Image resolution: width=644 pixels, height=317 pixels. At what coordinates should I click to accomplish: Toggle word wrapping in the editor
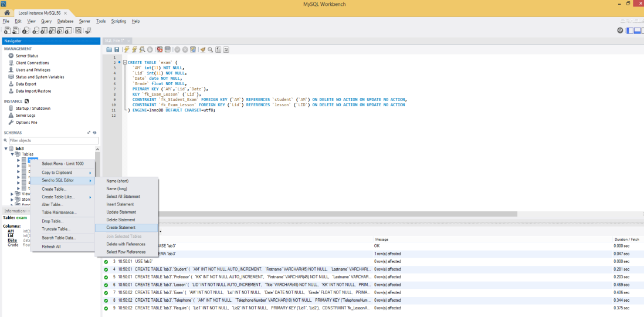click(x=226, y=49)
